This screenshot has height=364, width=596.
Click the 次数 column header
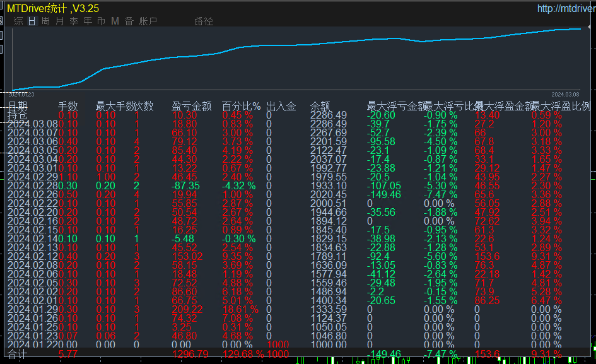click(144, 106)
